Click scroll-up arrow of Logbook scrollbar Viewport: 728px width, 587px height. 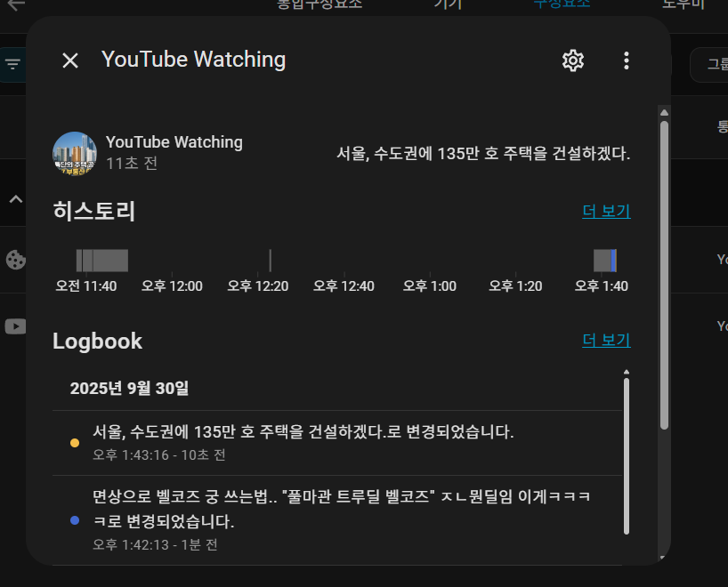click(x=627, y=372)
